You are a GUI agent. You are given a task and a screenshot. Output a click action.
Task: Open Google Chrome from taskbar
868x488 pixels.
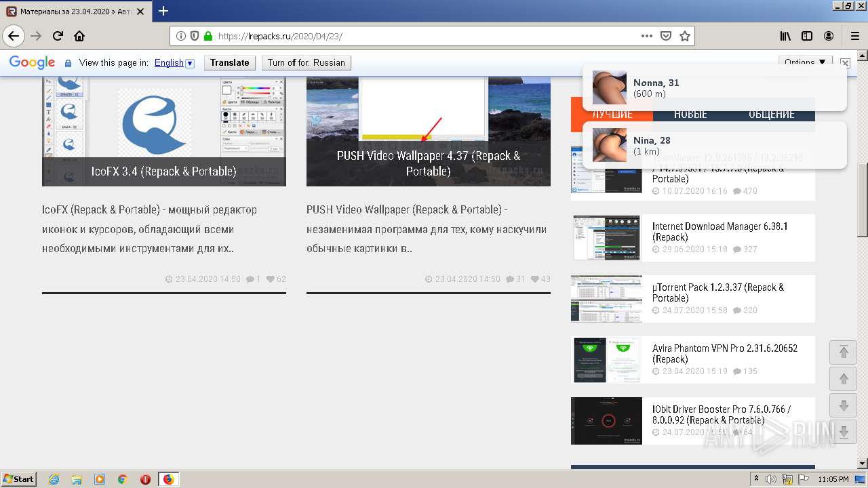click(x=123, y=479)
